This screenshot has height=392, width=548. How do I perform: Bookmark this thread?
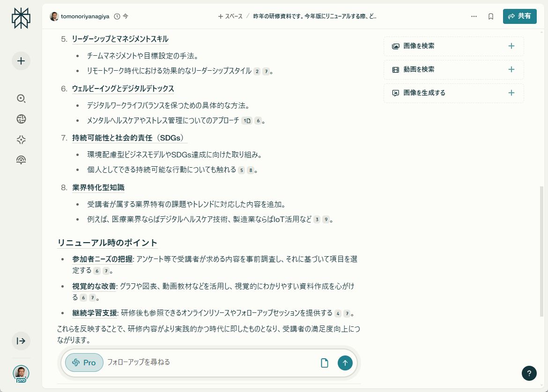pos(491,16)
